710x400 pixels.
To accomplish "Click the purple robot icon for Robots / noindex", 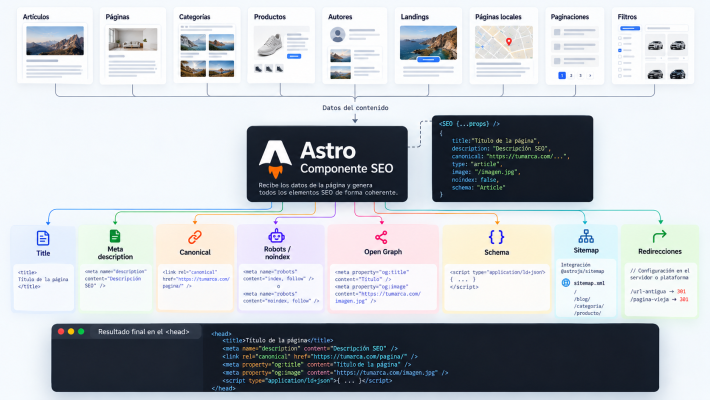I will [x=276, y=236].
